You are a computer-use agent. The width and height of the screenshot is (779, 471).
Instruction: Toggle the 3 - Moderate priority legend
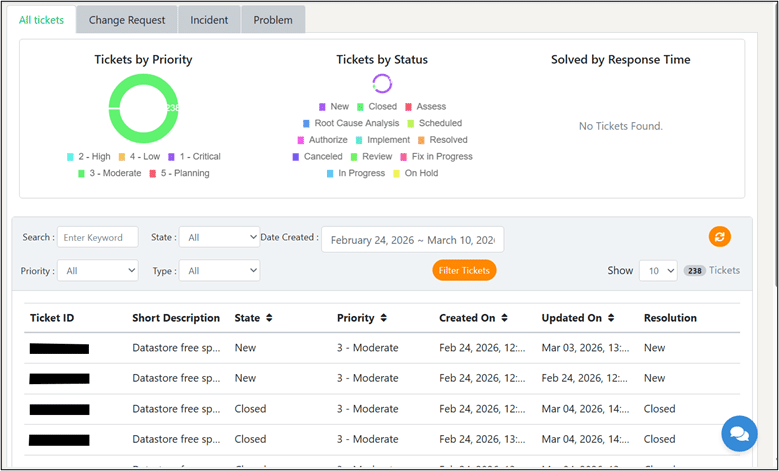[109, 173]
